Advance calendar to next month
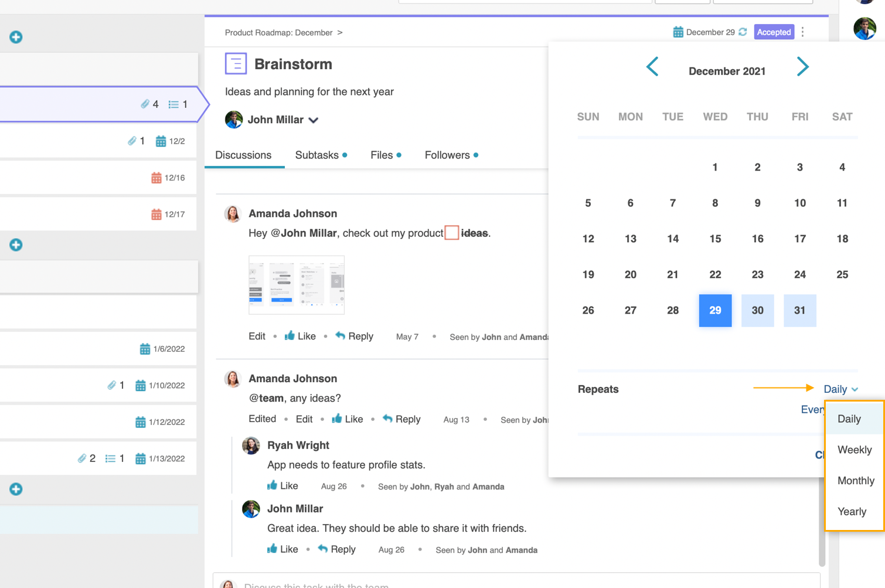 click(802, 67)
